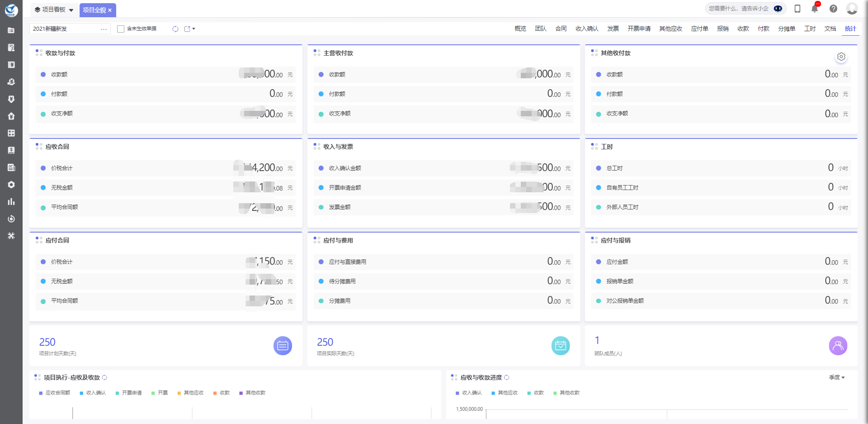This screenshot has height=424, width=868.
Task: Open the export share dropdown arrow
Action: click(193, 29)
